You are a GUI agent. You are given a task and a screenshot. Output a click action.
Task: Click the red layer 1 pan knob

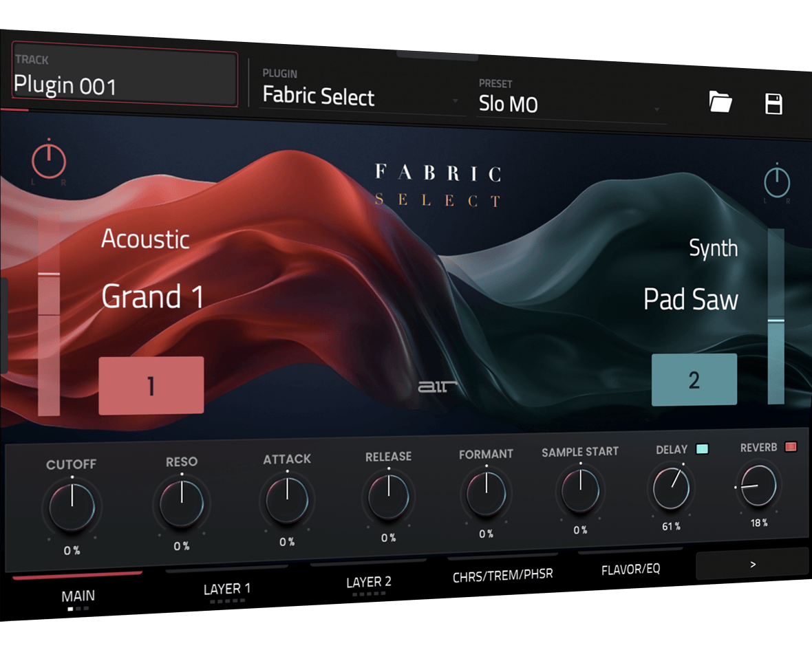(49, 162)
